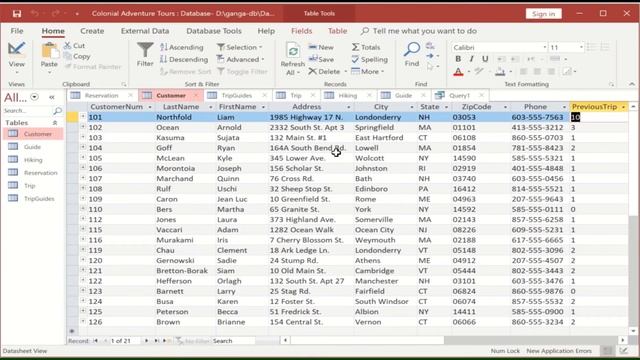Sort records Ascending
Image resolution: width=640 pixels, height=360 pixels.
[x=182, y=47]
